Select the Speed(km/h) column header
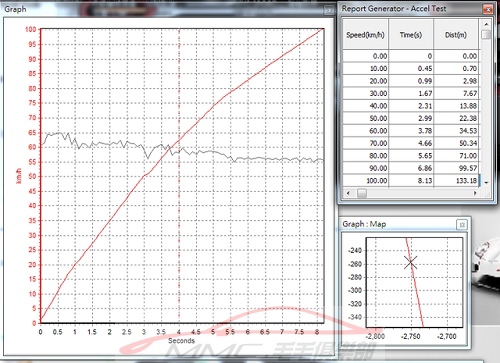 pos(365,35)
